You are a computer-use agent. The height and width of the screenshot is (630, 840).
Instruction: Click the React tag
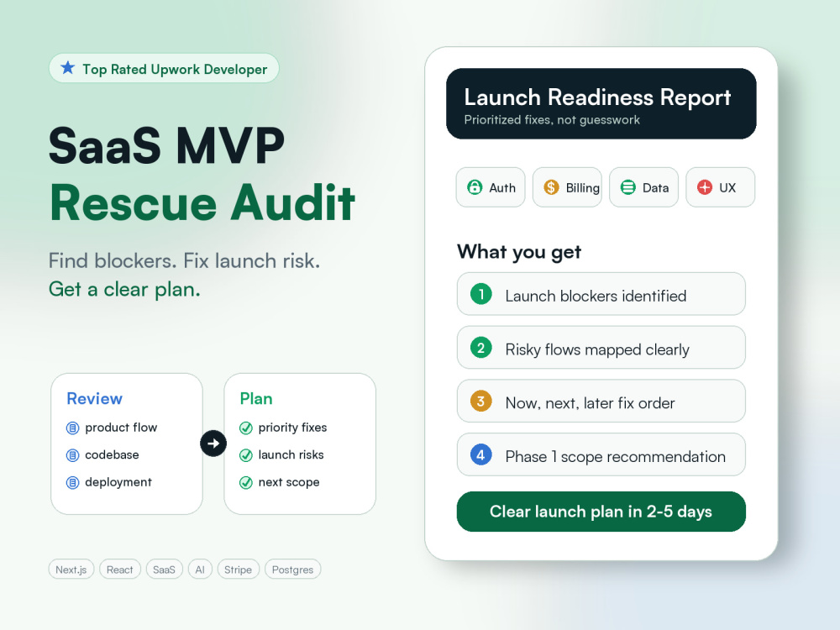[x=120, y=569]
